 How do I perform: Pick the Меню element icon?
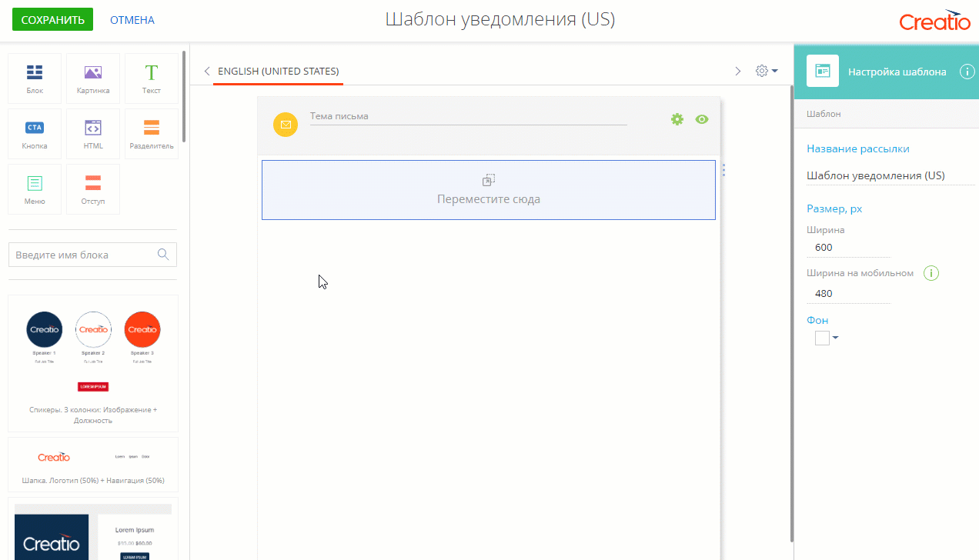point(35,189)
